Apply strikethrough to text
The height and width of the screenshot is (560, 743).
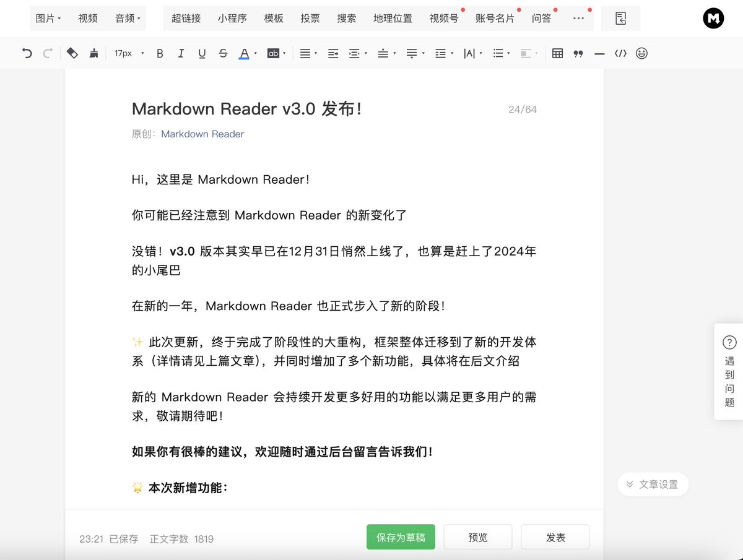click(x=222, y=53)
